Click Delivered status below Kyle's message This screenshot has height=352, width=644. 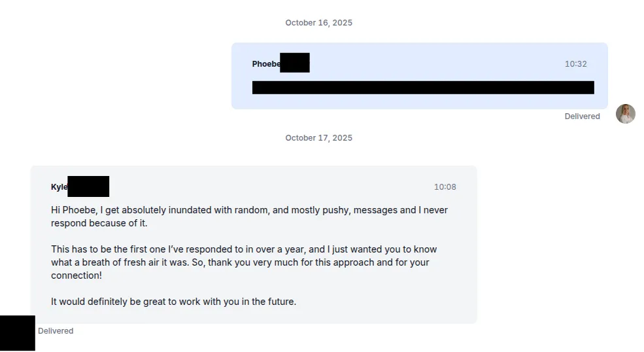tap(56, 331)
